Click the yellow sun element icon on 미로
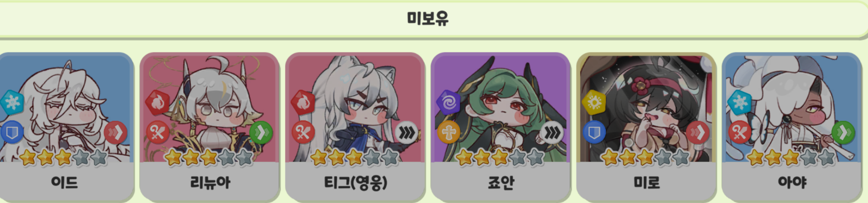Screen dimensions: 868x203 594,102
